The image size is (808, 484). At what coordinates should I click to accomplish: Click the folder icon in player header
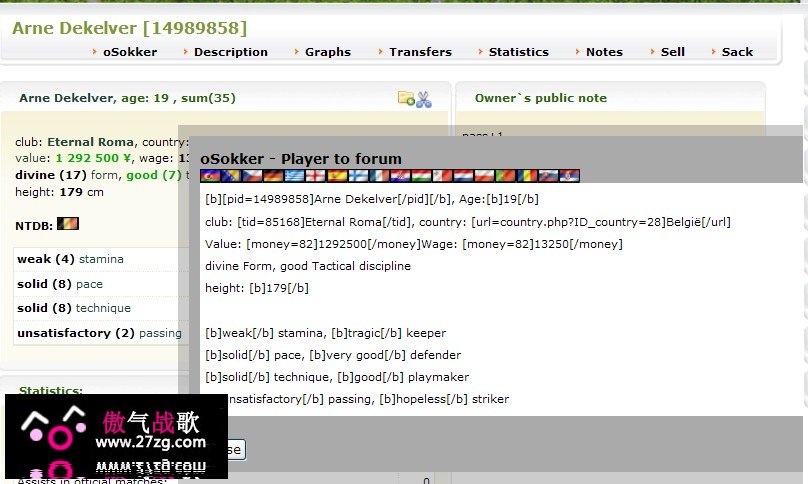click(x=406, y=98)
